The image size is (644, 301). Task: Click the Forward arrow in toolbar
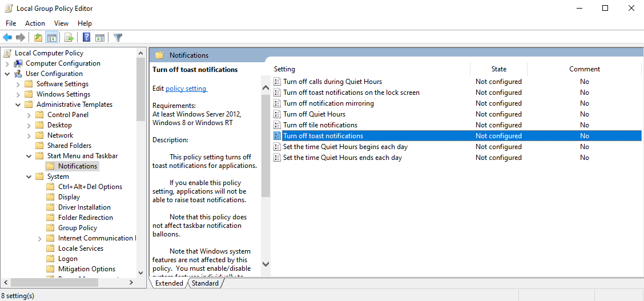click(20, 38)
